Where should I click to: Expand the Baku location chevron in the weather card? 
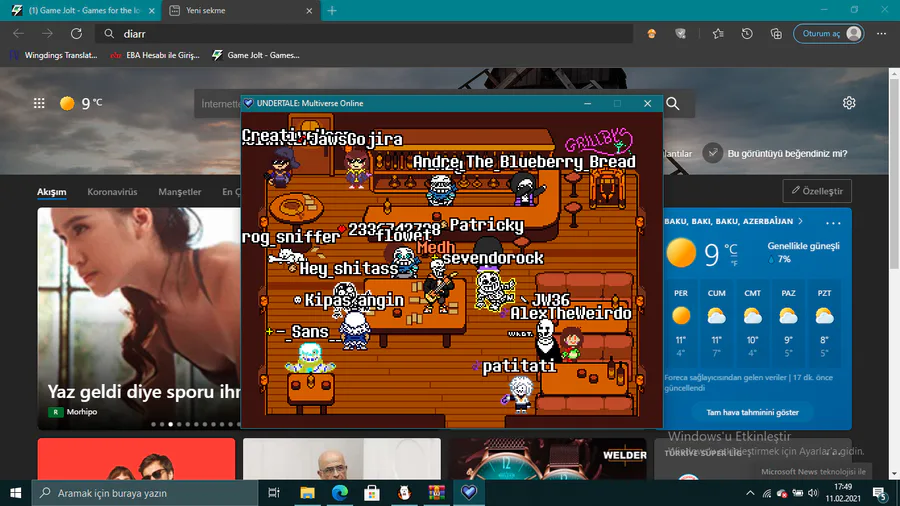(x=801, y=221)
